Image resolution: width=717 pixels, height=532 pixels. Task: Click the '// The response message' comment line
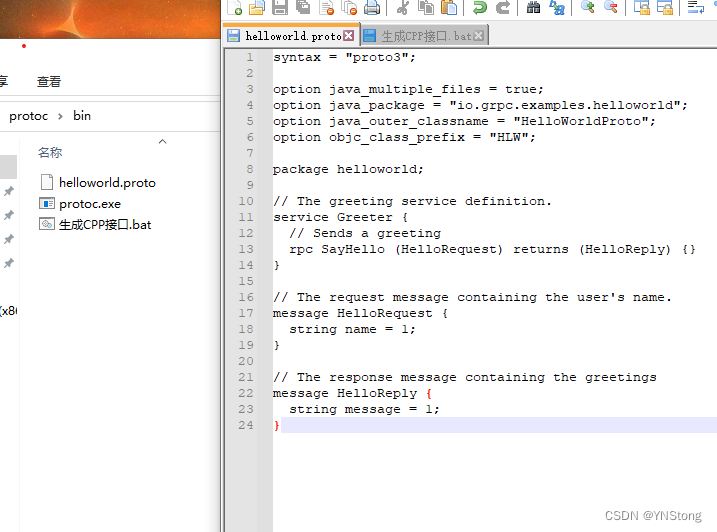coord(465,377)
